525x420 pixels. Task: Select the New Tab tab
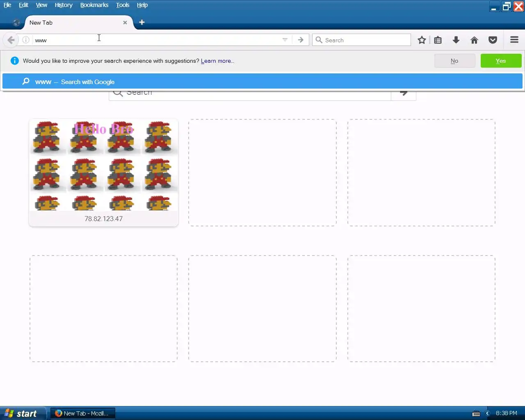point(78,23)
